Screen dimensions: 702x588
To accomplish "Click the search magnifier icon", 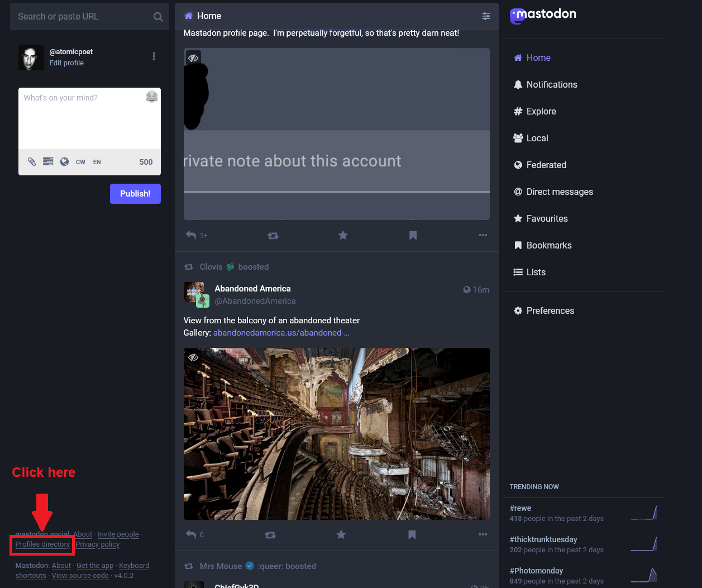I will click(x=158, y=17).
